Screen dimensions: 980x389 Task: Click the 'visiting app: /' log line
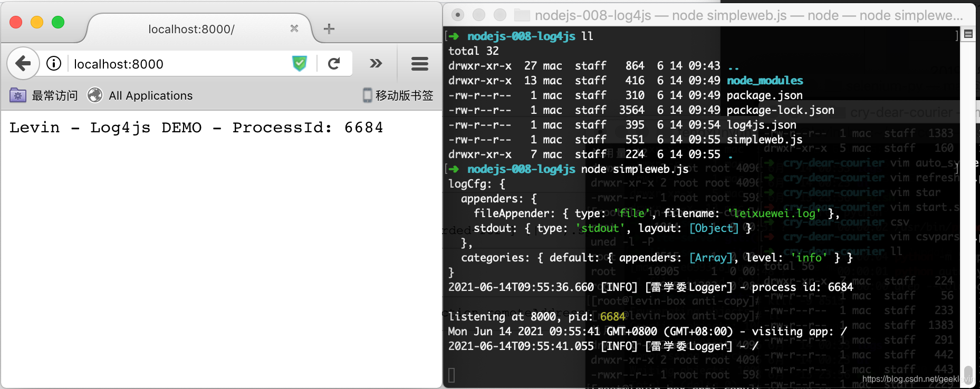(x=647, y=332)
